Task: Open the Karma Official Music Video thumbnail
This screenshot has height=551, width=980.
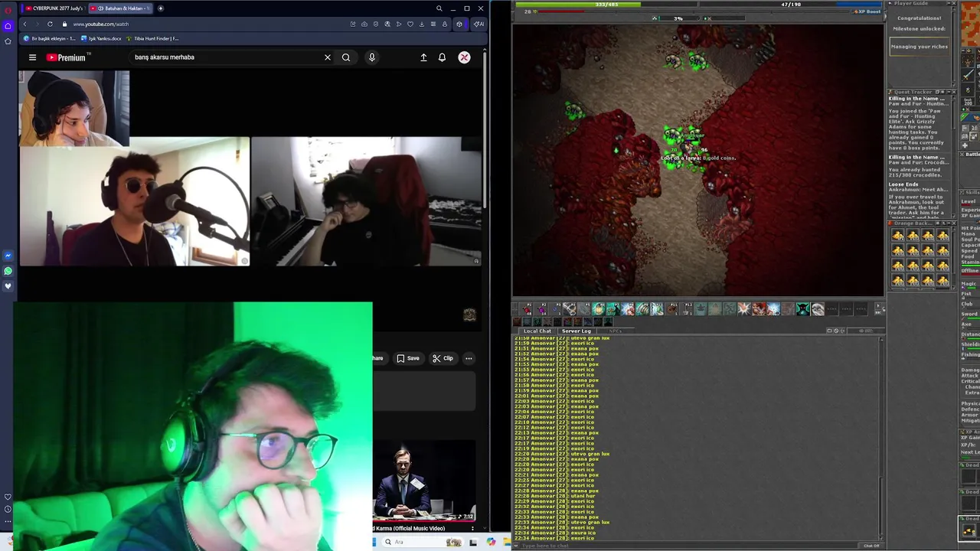Action: click(425, 481)
